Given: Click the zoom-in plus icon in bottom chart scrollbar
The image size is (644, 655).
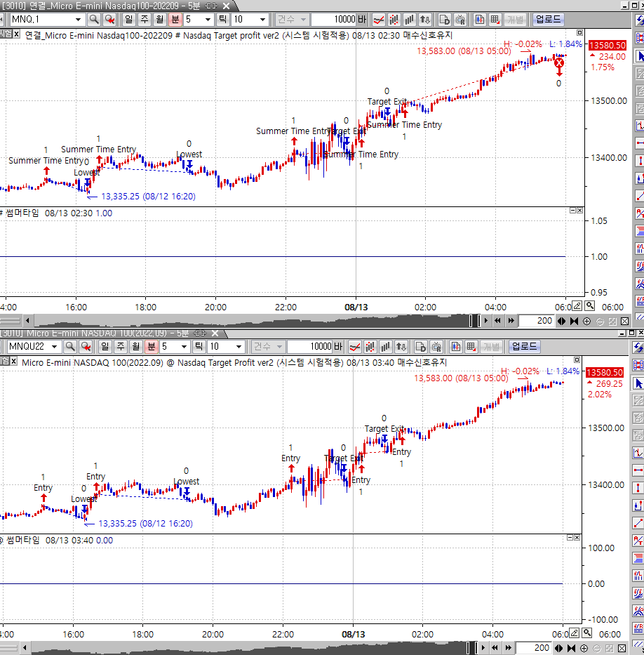Looking at the screenshot, I should click(584, 648).
